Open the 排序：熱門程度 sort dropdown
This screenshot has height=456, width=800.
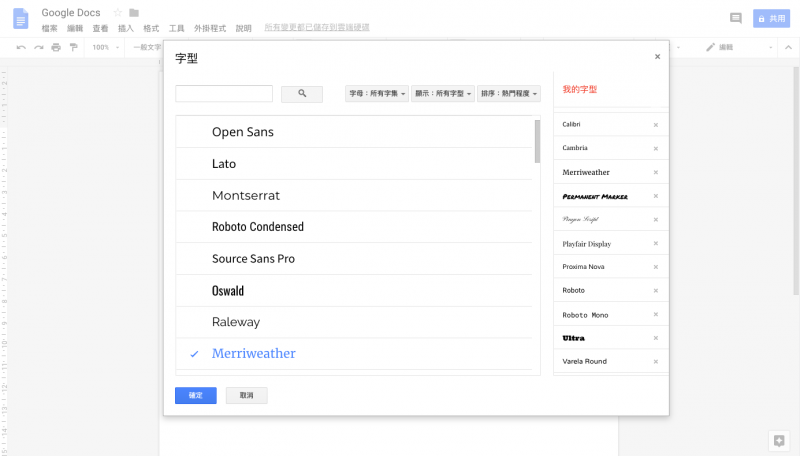tap(509, 94)
